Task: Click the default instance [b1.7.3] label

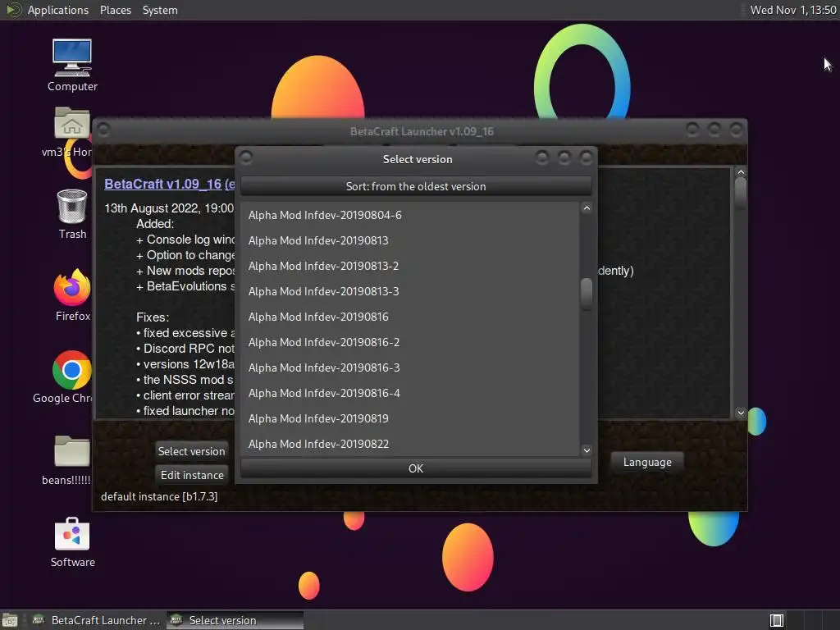Action: [x=159, y=496]
